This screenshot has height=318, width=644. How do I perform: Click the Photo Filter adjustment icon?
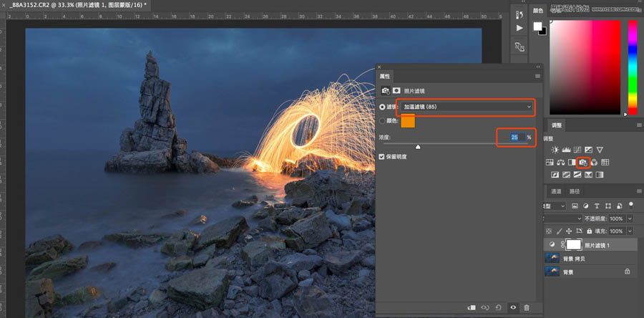tap(582, 163)
